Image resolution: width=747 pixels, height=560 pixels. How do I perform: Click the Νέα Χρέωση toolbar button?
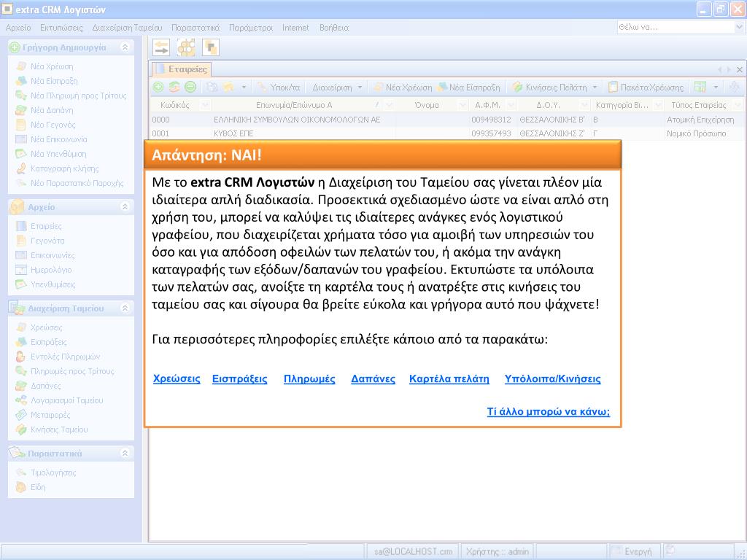pyautogui.click(x=403, y=87)
